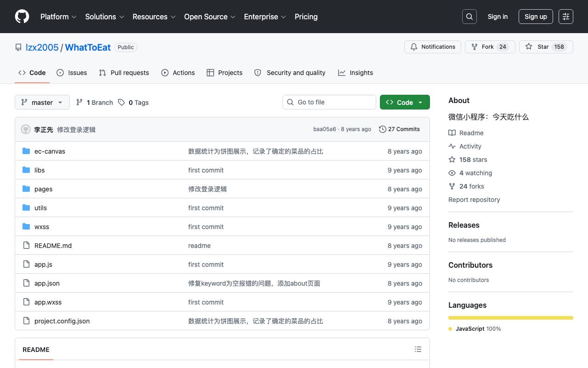Image resolution: width=588 pixels, height=368 pixels.
Task: Open the master branch selector
Action: 42,102
